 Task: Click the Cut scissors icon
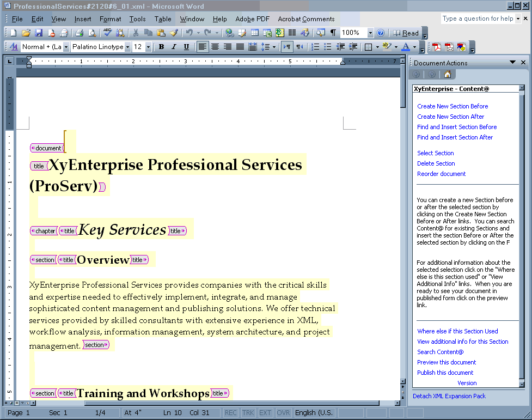(136, 33)
